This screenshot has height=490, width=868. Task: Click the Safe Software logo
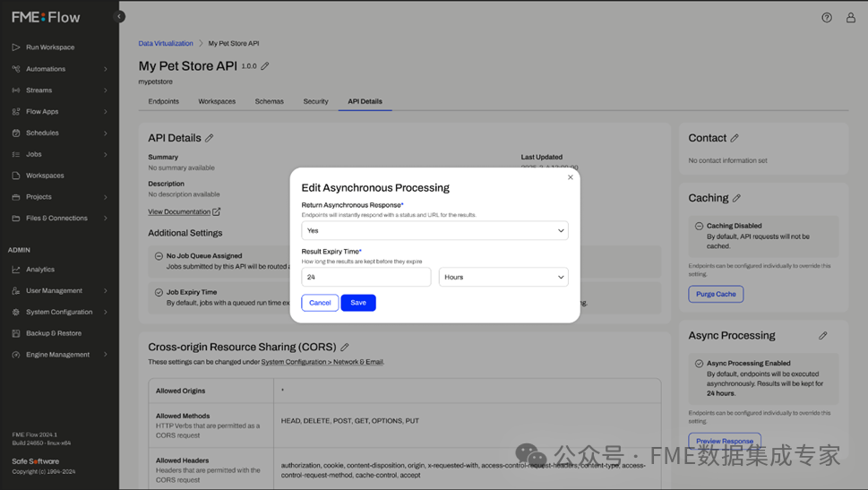[x=36, y=461]
